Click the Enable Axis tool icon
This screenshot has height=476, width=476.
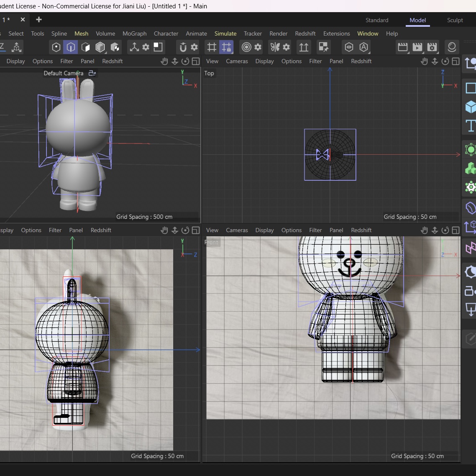[x=134, y=47]
